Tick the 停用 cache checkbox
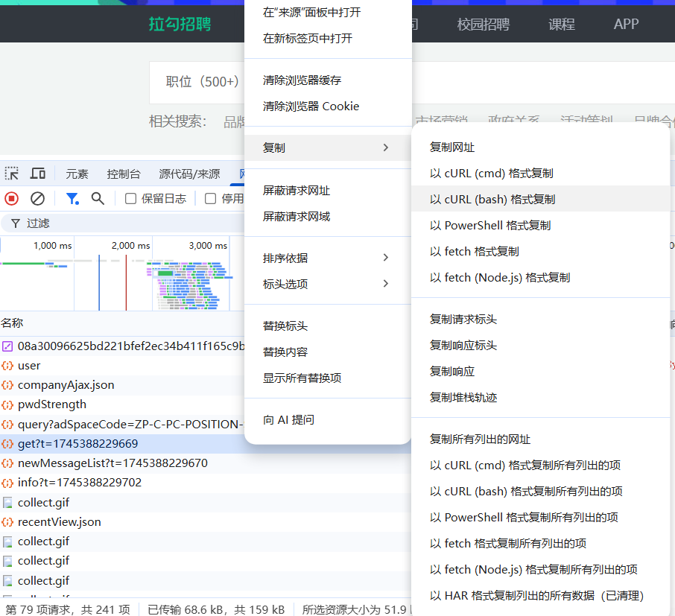The width and height of the screenshot is (675, 616). [x=210, y=198]
